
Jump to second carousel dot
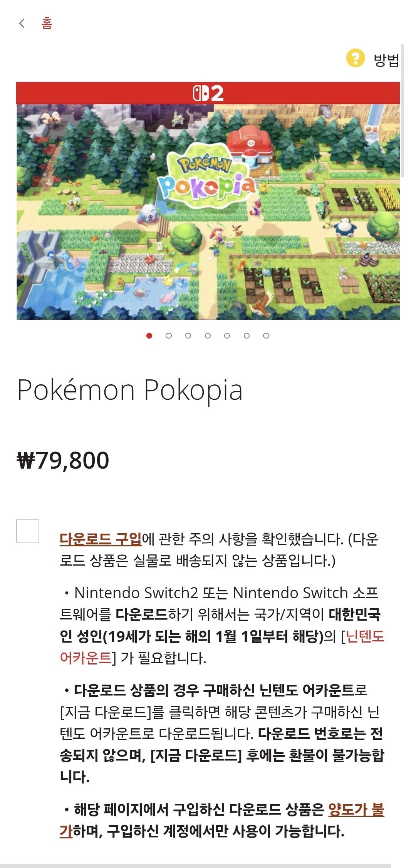click(x=169, y=336)
